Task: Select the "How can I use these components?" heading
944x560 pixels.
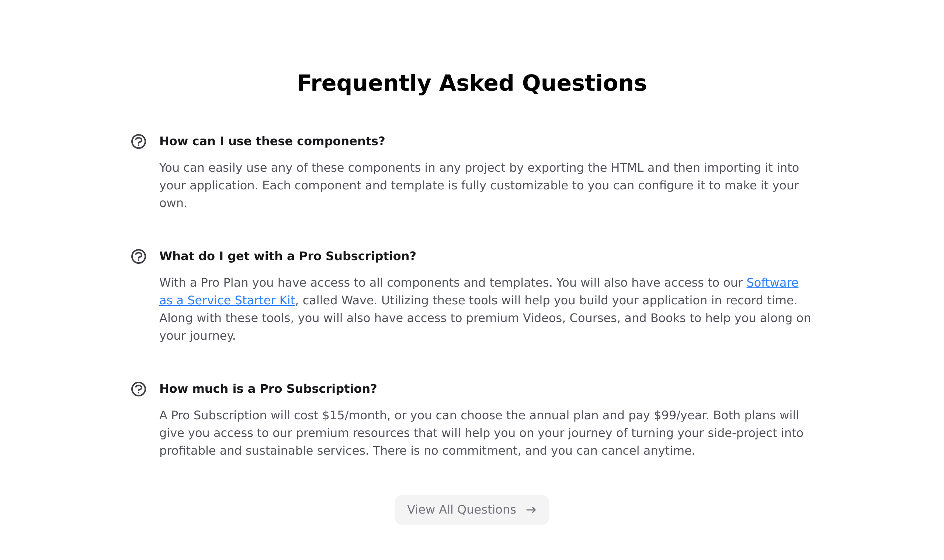Action: tap(272, 141)
